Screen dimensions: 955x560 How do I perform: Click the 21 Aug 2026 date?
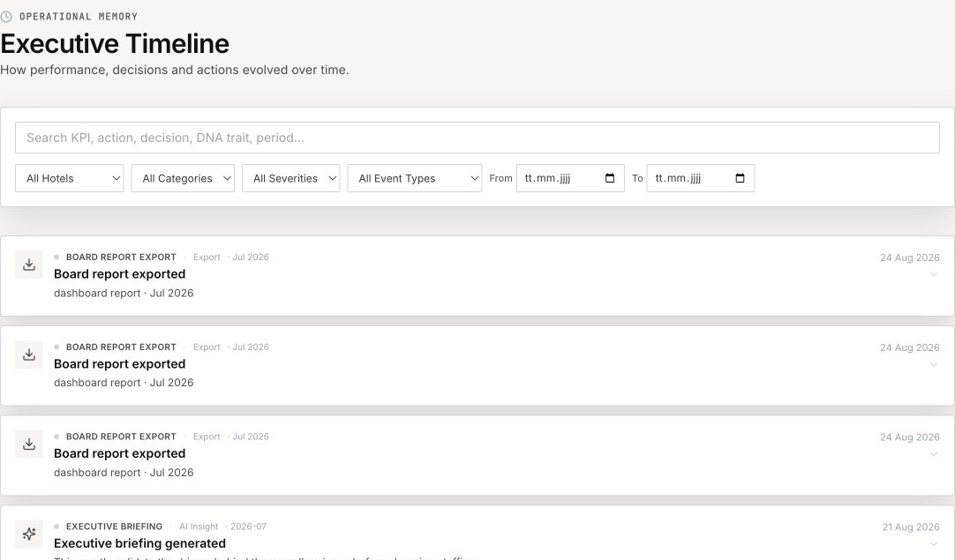[911, 527]
